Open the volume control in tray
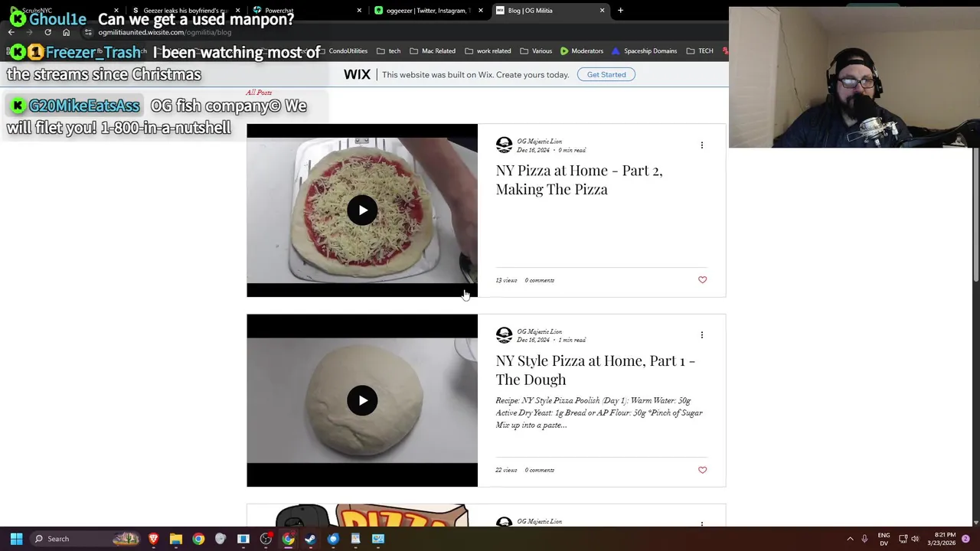Image resolution: width=980 pixels, height=551 pixels. pyautogui.click(x=915, y=539)
